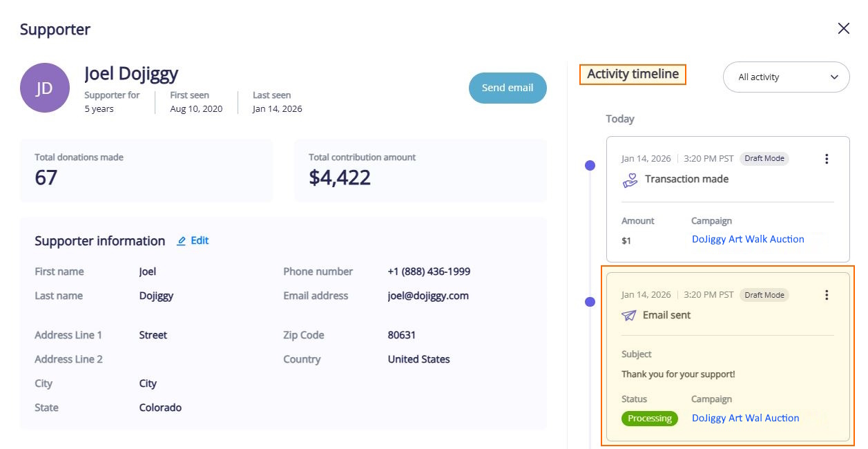Viewport: 868px width, 449px height.
Task: Click the Today label in the timeline
Action: click(620, 119)
